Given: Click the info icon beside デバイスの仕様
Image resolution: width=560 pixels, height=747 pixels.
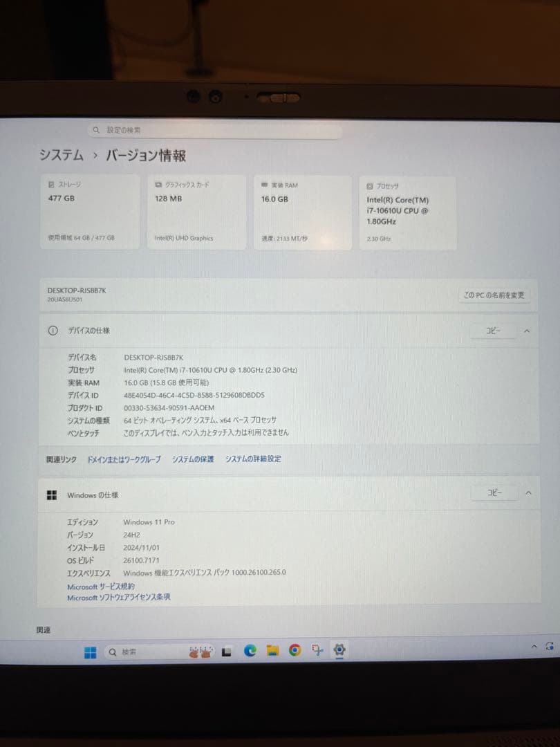Looking at the screenshot, I should coord(53,331).
